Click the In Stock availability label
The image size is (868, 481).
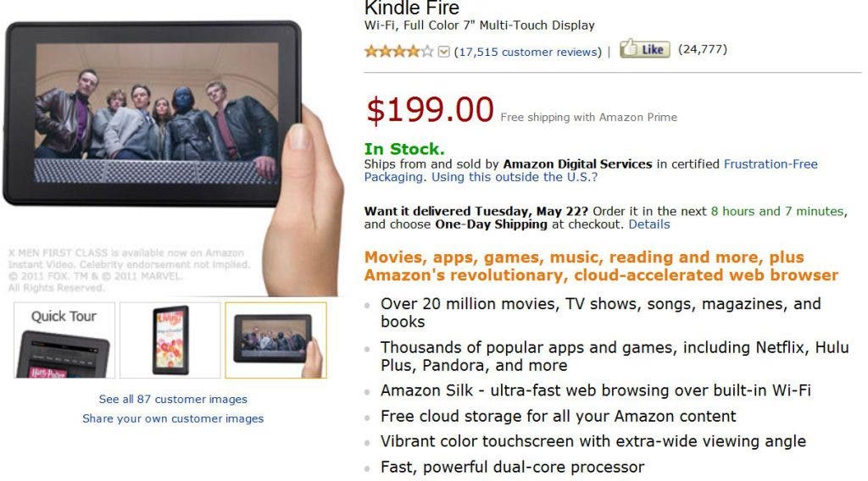pos(404,149)
